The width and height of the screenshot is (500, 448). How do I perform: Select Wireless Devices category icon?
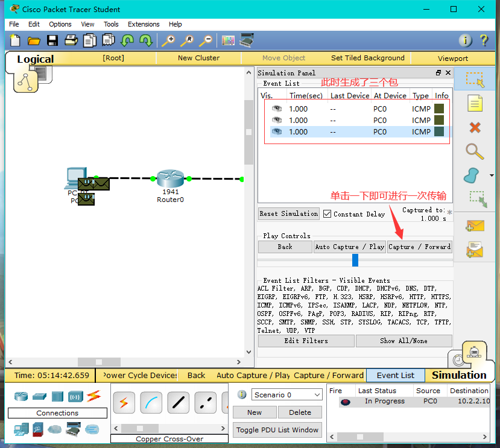[75, 396]
